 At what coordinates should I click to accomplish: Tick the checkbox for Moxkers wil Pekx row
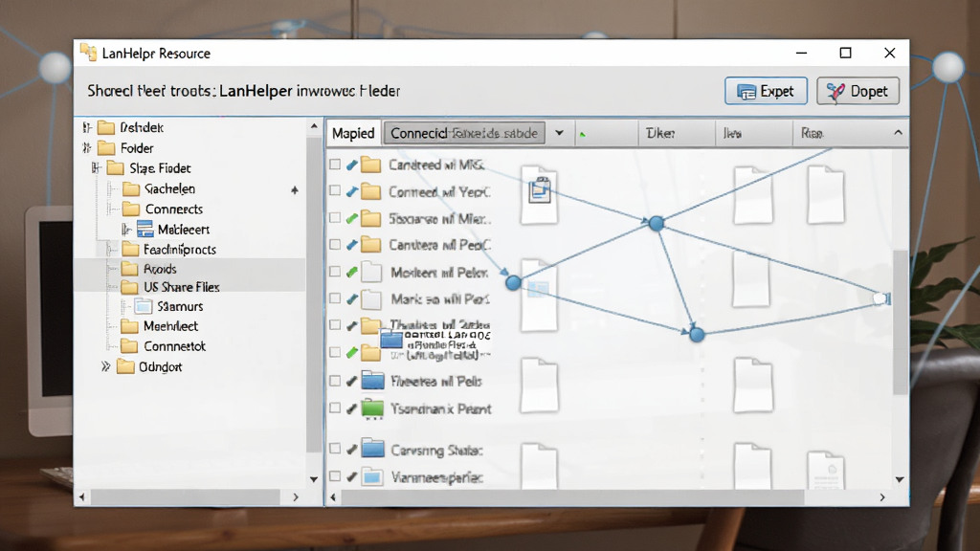[x=335, y=271]
